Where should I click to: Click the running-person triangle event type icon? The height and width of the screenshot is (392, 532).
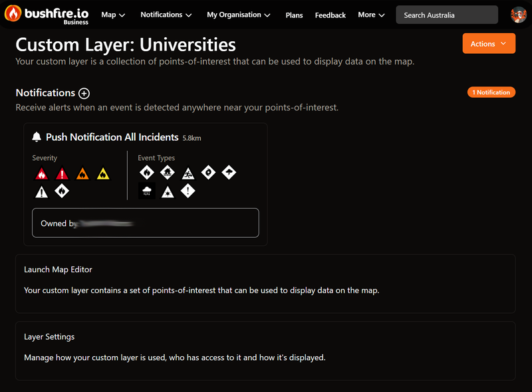188,173
